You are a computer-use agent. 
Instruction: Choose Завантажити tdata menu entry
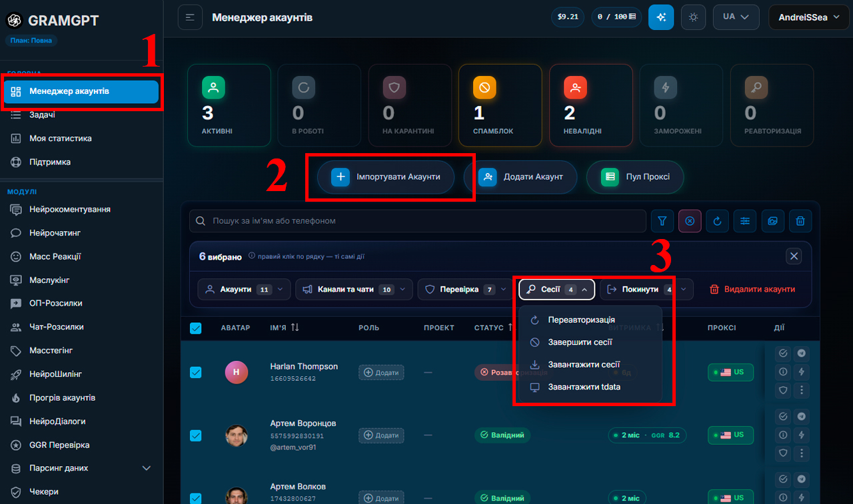coord(589,387)
